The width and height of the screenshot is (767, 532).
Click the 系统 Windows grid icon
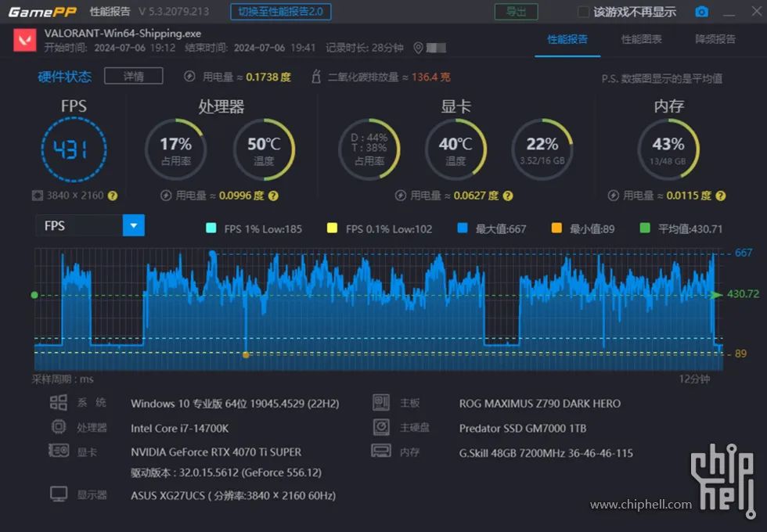[x=58, y=402]
